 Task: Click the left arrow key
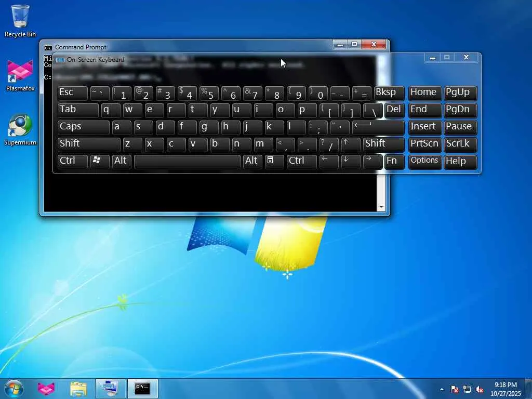(x=329, y=162)
